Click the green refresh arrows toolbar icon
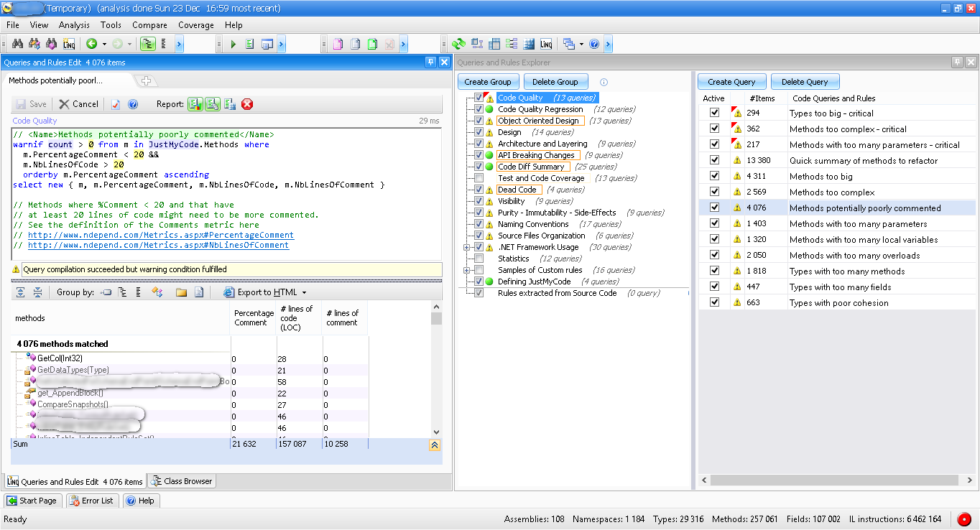 click(458, 45)
